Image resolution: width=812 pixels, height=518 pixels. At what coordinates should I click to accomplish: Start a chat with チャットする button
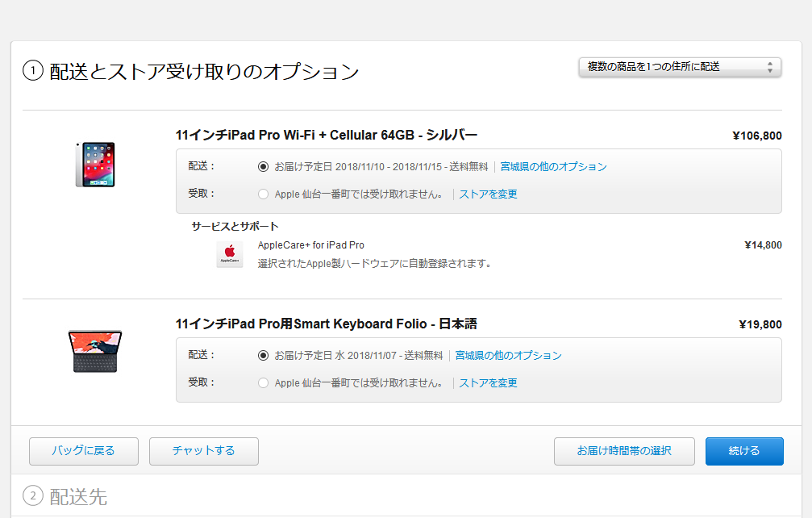pos(203,451)
